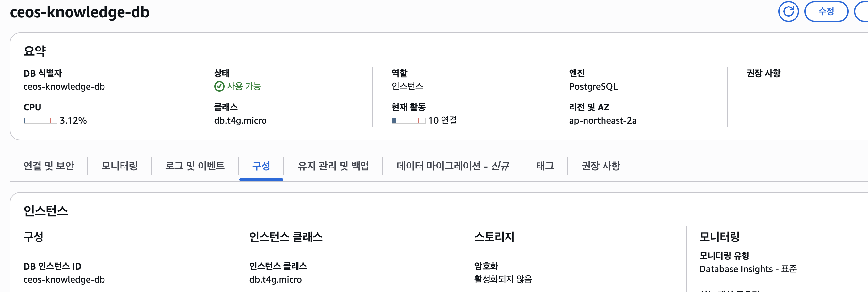This screenshot has height=292, width=868.
Task: Click the ceos-knowledge-db page title
Action: tap(80, 12)
